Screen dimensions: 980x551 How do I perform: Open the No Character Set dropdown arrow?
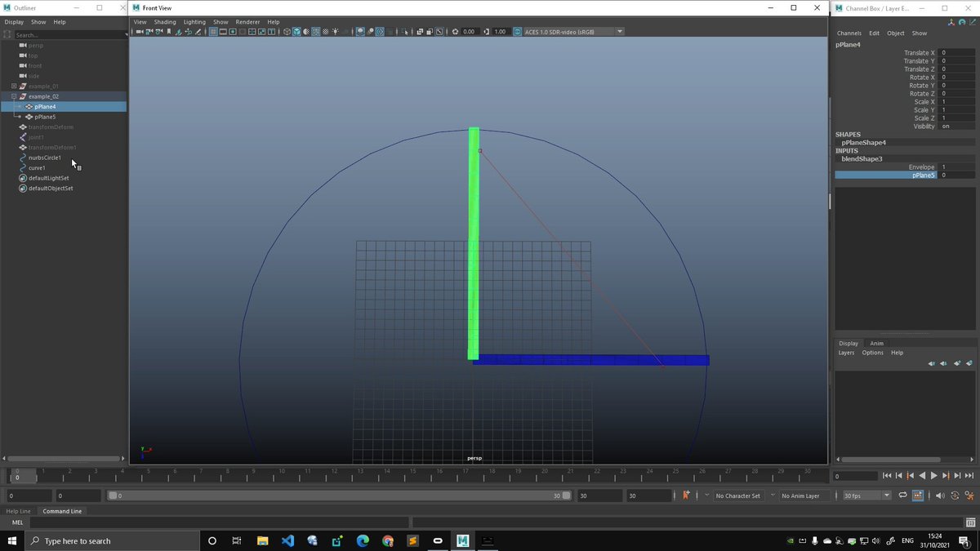pos(706,495)
